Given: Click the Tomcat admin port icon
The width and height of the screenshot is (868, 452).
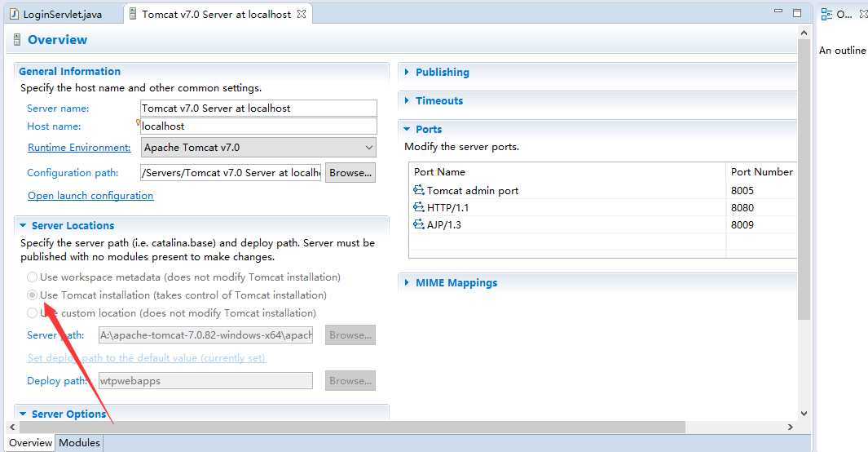Looking at the screenshot, I should 418,190.
